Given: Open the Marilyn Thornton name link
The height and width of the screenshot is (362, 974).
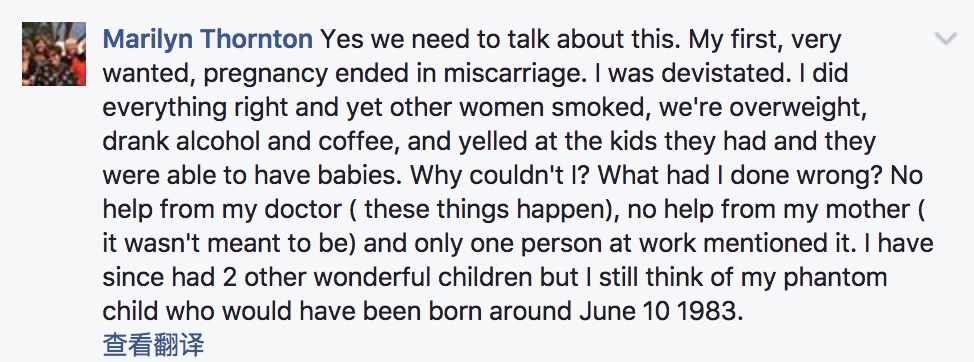Looking at the screenshot, I should [x=207, y=40].
